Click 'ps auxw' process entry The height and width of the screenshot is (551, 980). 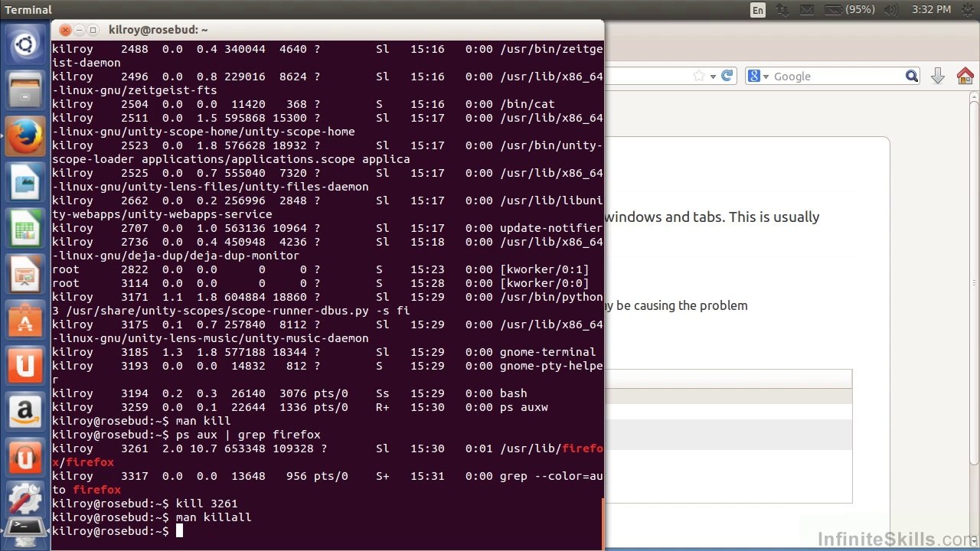click(x=524, y=407)
